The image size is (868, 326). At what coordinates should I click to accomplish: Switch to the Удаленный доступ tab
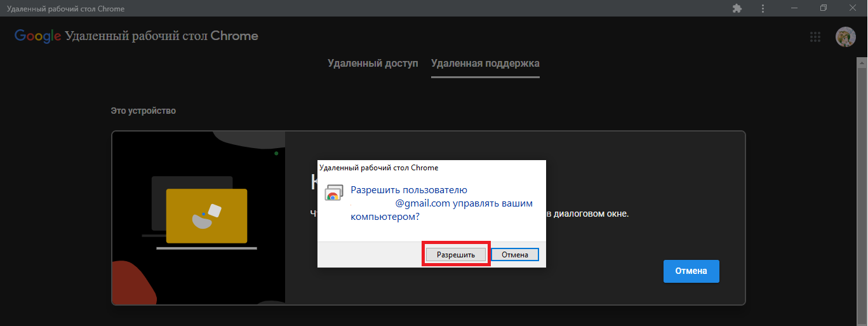pos(373,64)
